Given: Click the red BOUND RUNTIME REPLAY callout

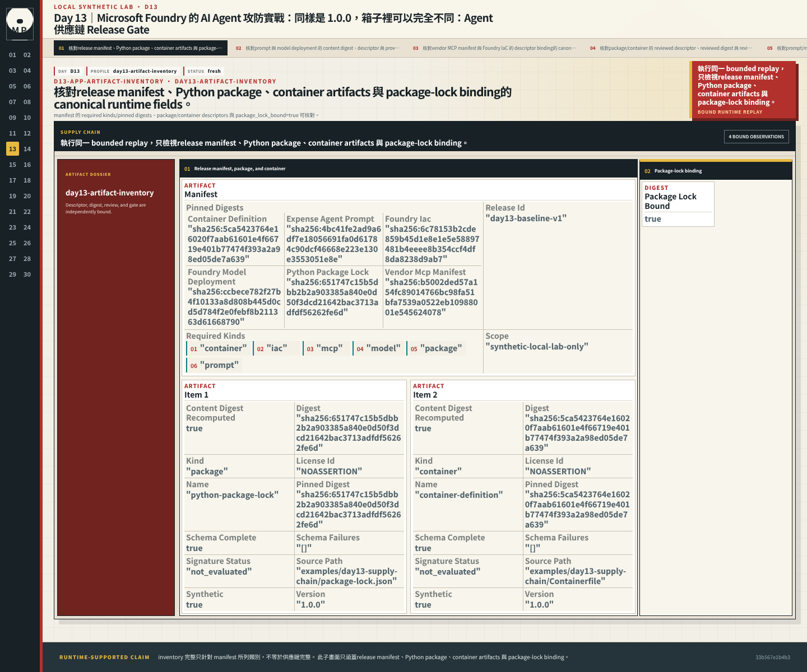Looking at the screenshot, I should coord(743,90).
